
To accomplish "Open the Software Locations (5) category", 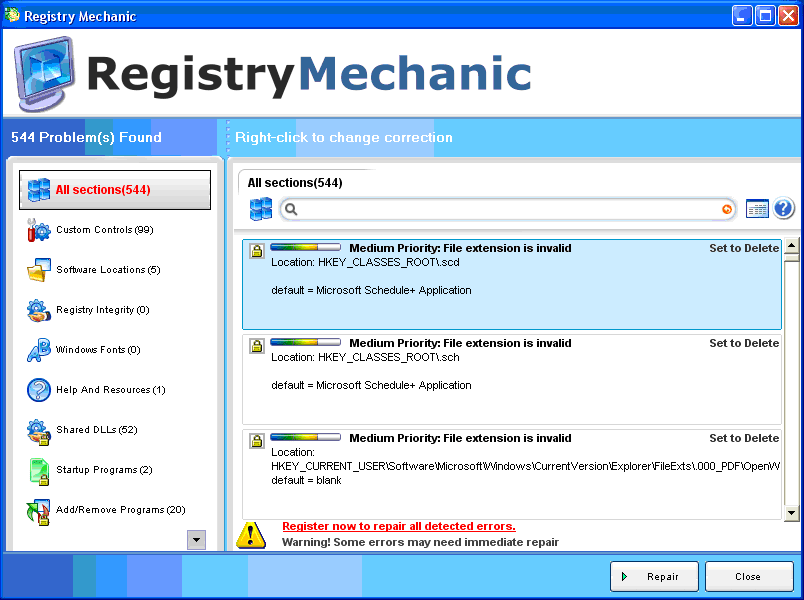I will click(94, 270).
